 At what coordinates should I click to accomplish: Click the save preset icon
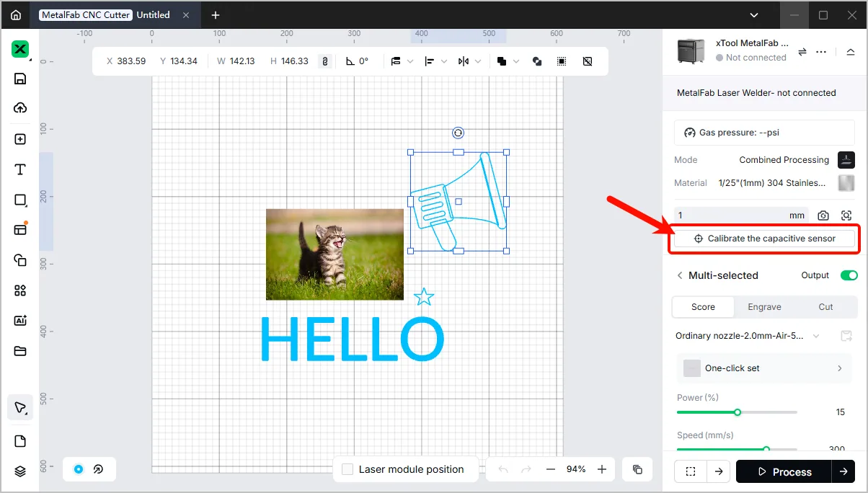(846, 336)
